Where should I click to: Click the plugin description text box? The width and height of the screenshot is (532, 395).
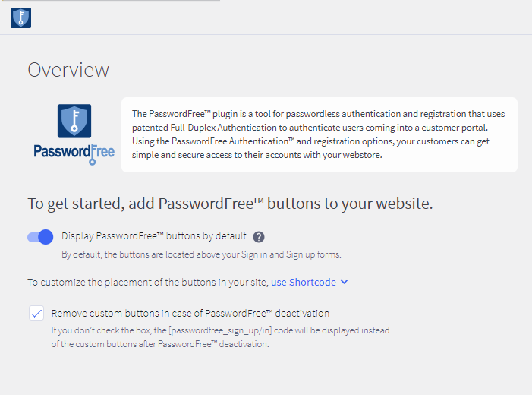tap(319, 134)
